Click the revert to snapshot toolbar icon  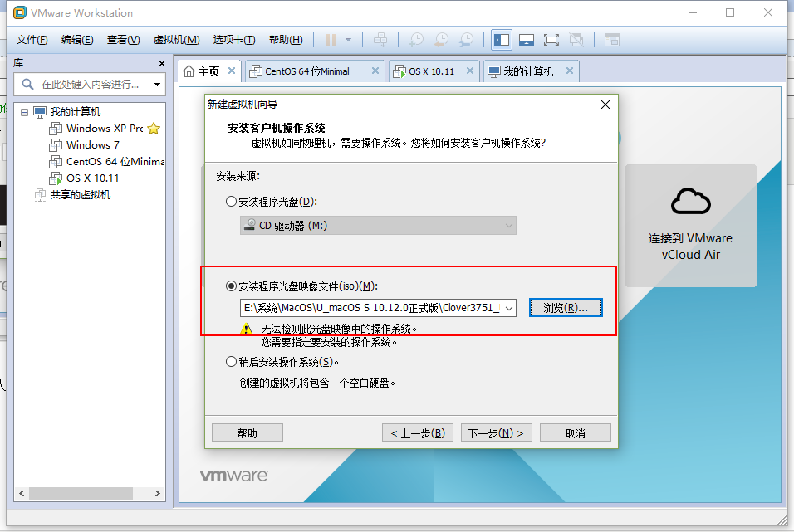tap(442, 40)
